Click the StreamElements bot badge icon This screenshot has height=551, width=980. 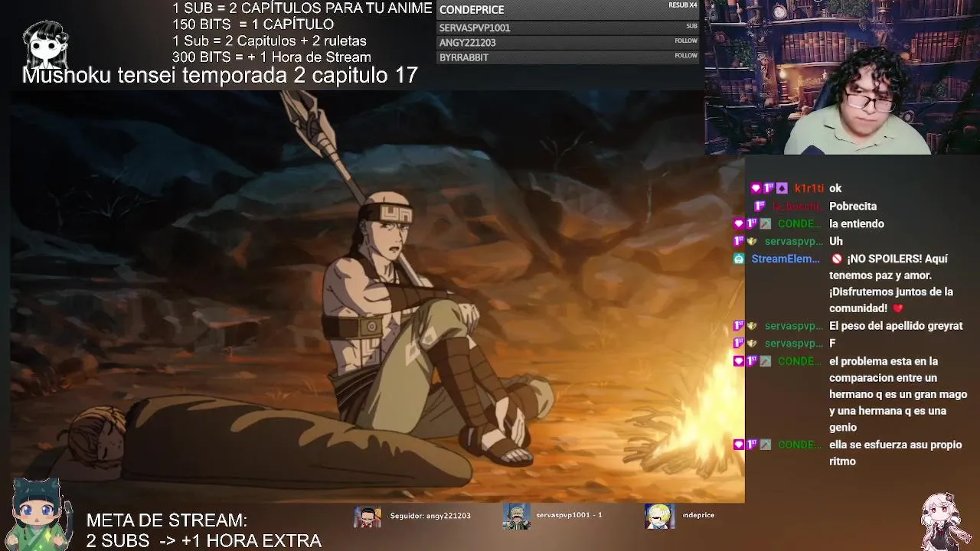coord(739,259)
